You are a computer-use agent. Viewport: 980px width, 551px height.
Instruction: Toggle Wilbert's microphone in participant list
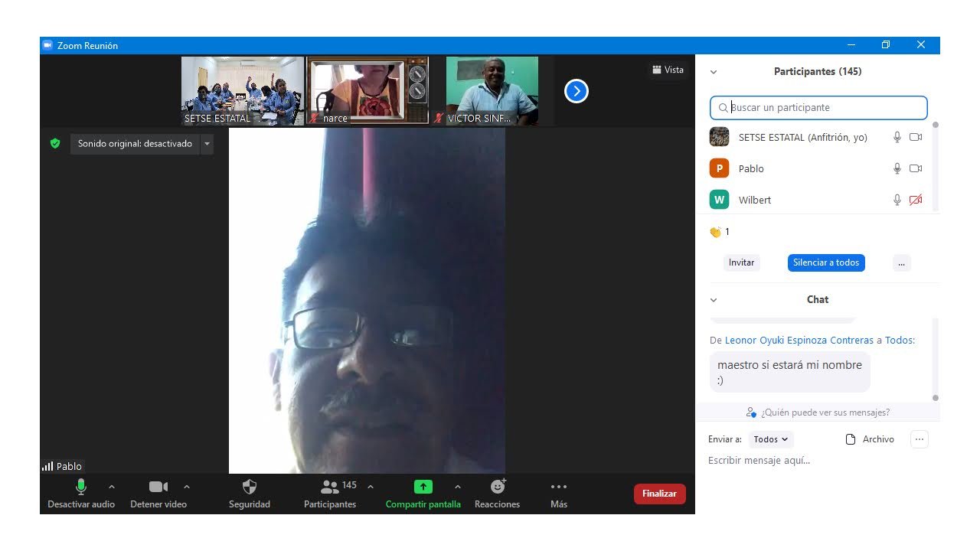(x=897, y=200)
